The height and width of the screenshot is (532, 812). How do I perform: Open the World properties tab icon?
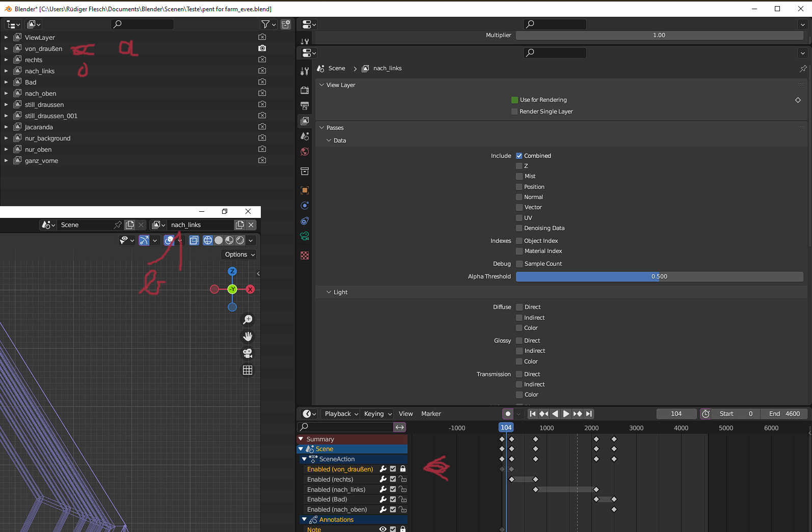(x=305, y=152)
